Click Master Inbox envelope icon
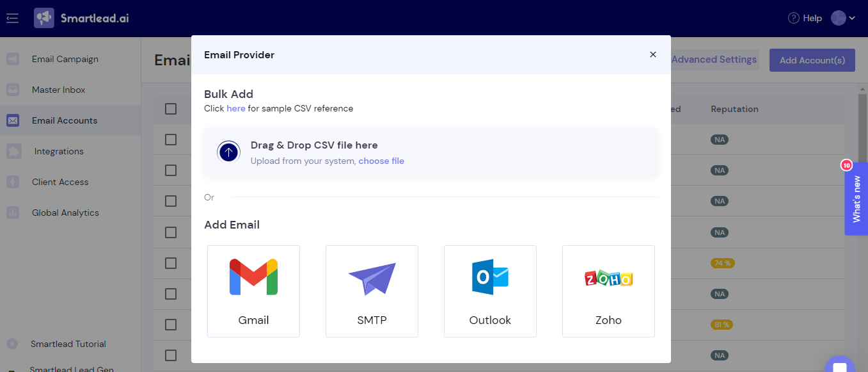The width and height of the screenshot is (868, 372). (x=13, y=90)
